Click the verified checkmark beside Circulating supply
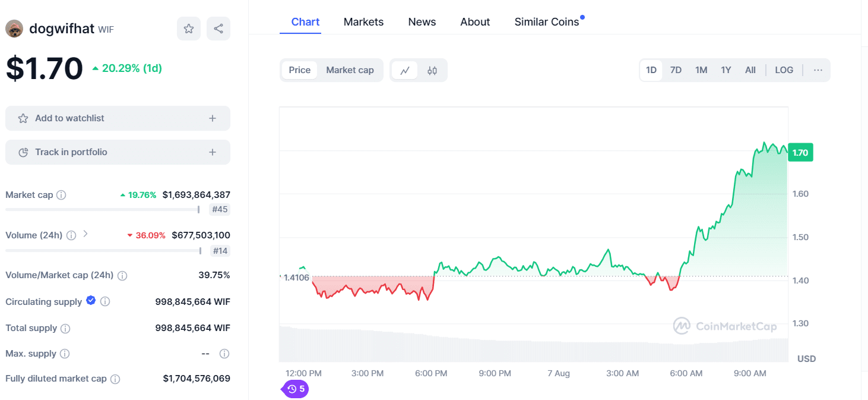Image resolution: width=868 pixels, height=400 pixels. click(90, 301)
